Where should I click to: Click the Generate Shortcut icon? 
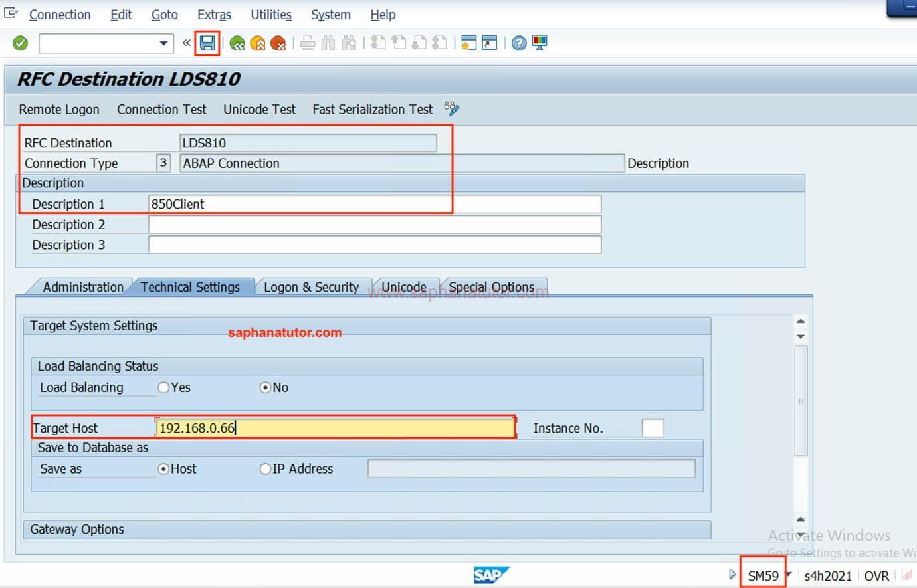(489, 44)
